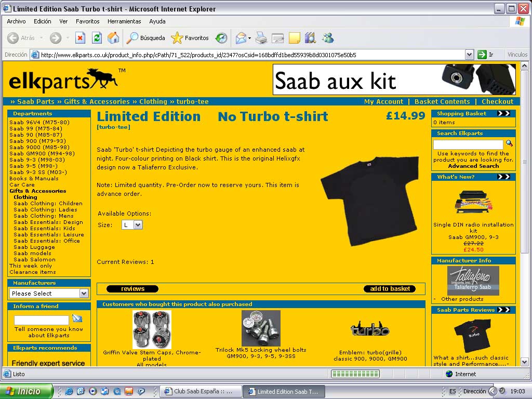Open Saab 9-5 (M98-) department
The image size is (532, 399).
coord(34,166)
